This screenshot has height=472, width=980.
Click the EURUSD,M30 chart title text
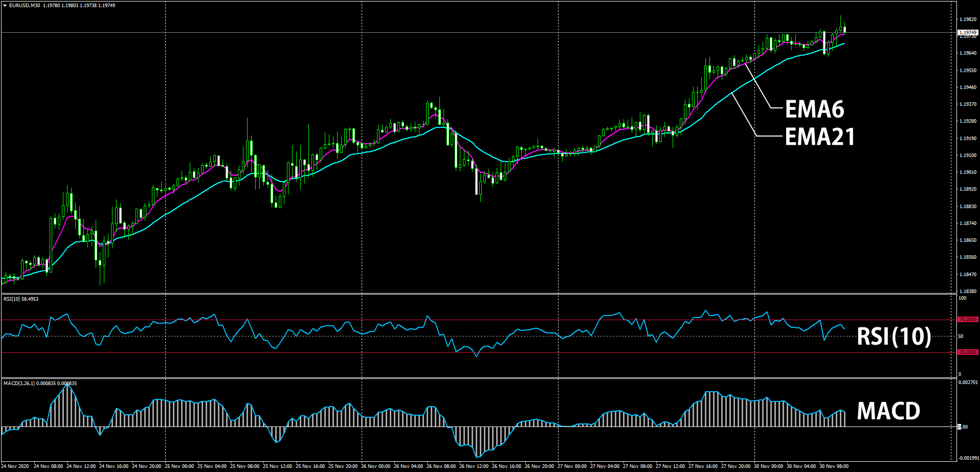[x=25, y=6]
